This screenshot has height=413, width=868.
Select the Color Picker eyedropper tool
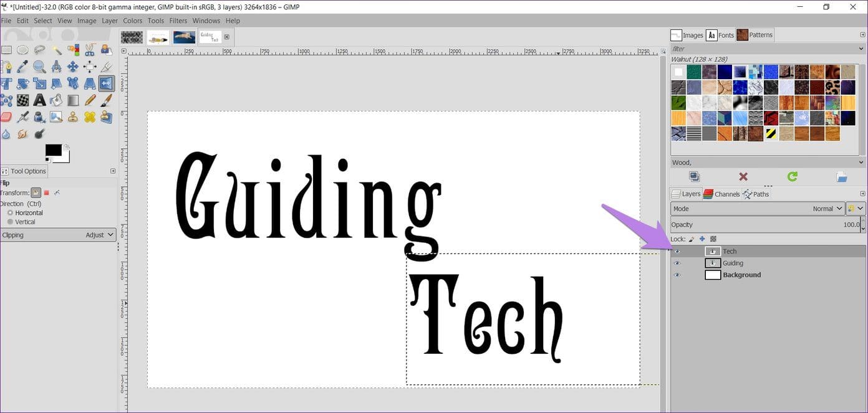coord(22,67)
